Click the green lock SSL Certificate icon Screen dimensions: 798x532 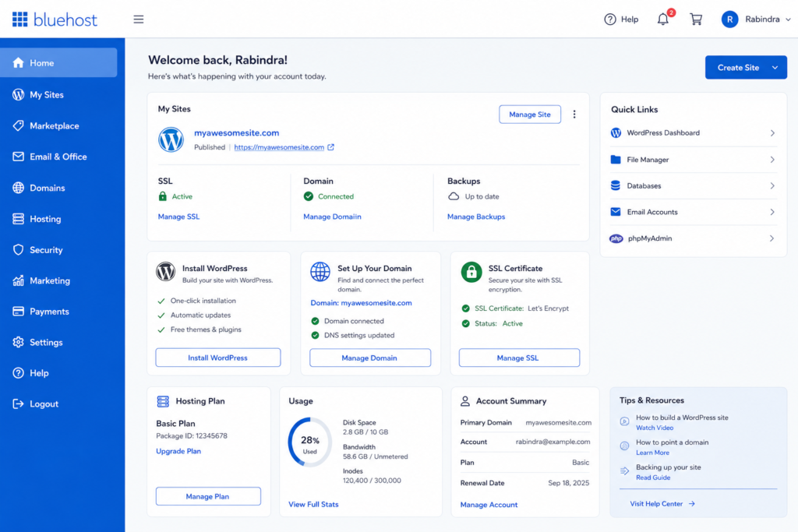point(471,272)
